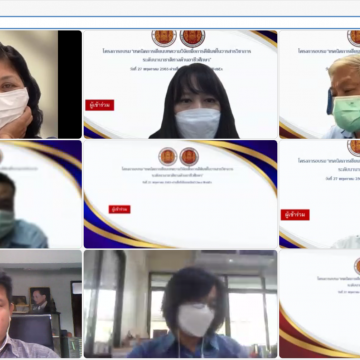The width and height of the screenshot is (360, 360).
Task: Select video of woman with black bangs
Action: pyautogui.click(x=180, y=84)
